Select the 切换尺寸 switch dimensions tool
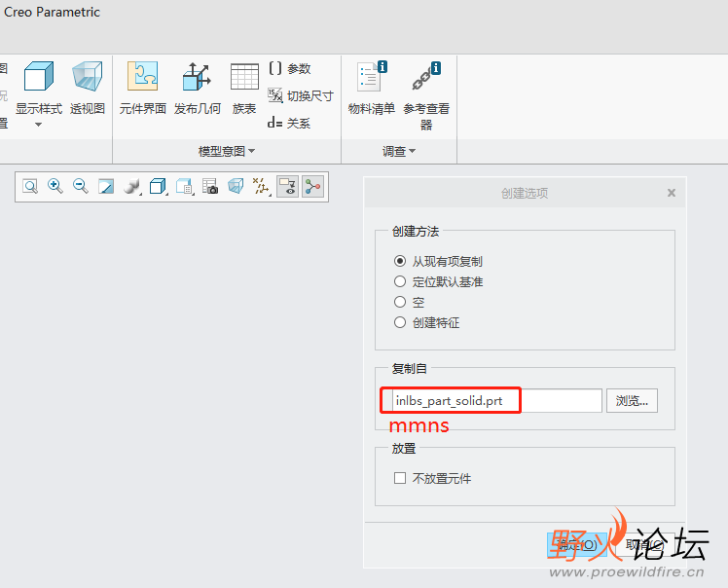Screen dimensions: 728x588 click(x=301, y=96)
